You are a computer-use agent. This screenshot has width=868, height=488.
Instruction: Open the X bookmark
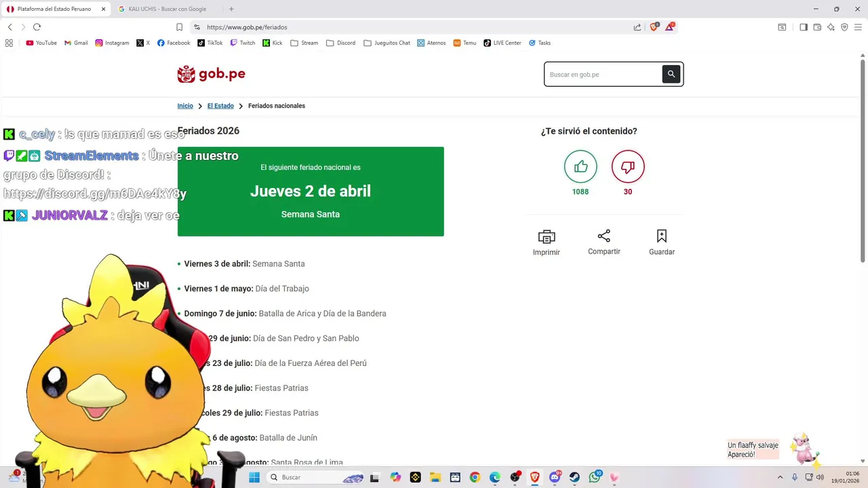(x=143, y=43)
